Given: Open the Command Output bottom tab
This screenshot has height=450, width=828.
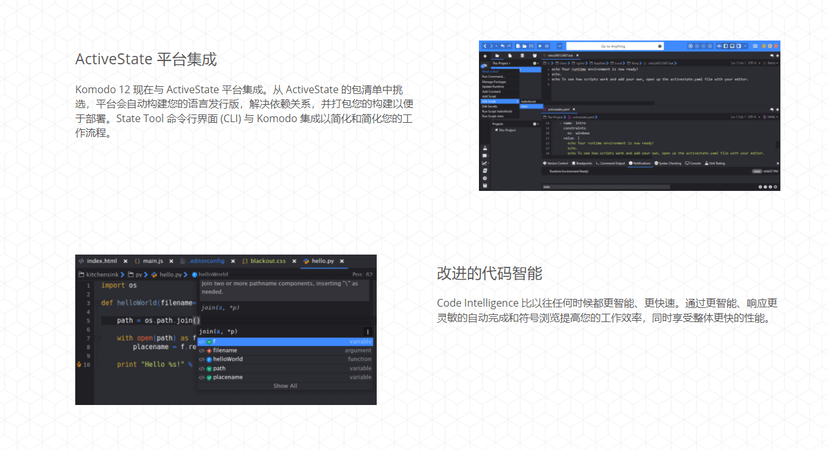Looking at the screenshot, I should click(x=611, y=163).
